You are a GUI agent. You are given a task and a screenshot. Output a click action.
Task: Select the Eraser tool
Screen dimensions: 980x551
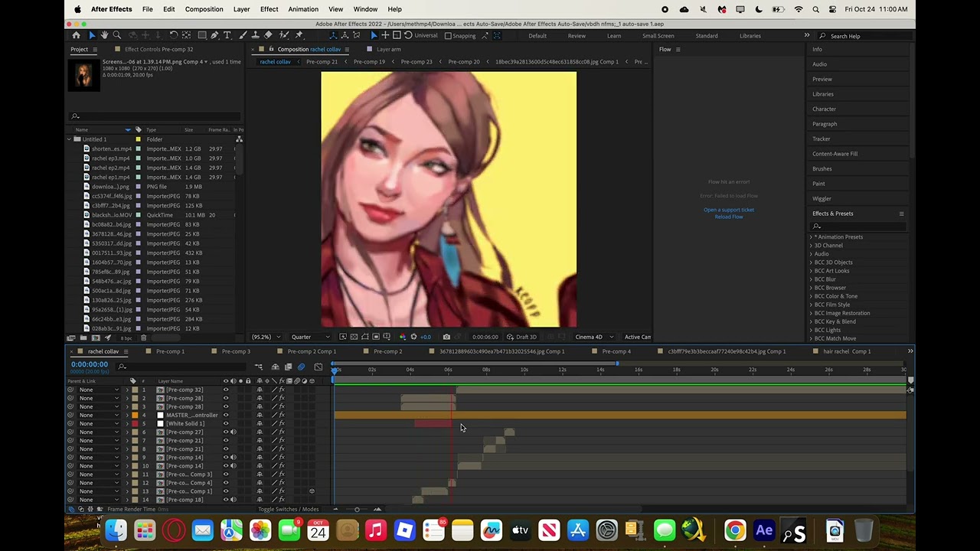tap(268, 35)
